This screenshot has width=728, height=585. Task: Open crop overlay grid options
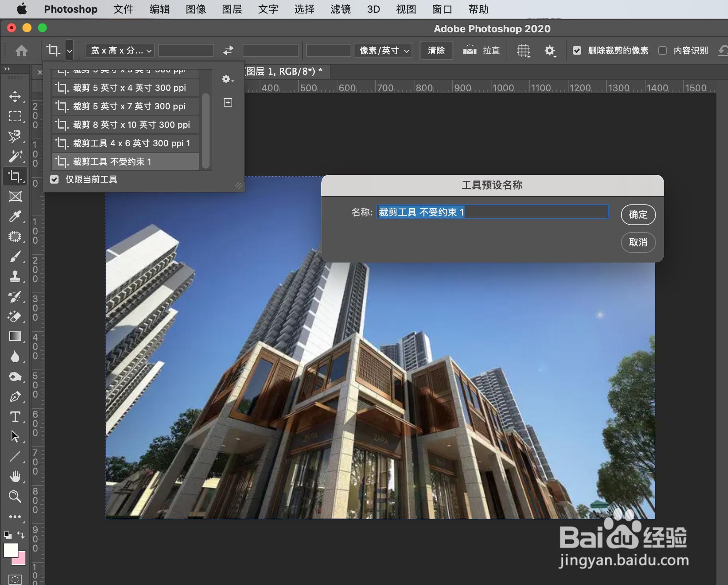[523, 50]
